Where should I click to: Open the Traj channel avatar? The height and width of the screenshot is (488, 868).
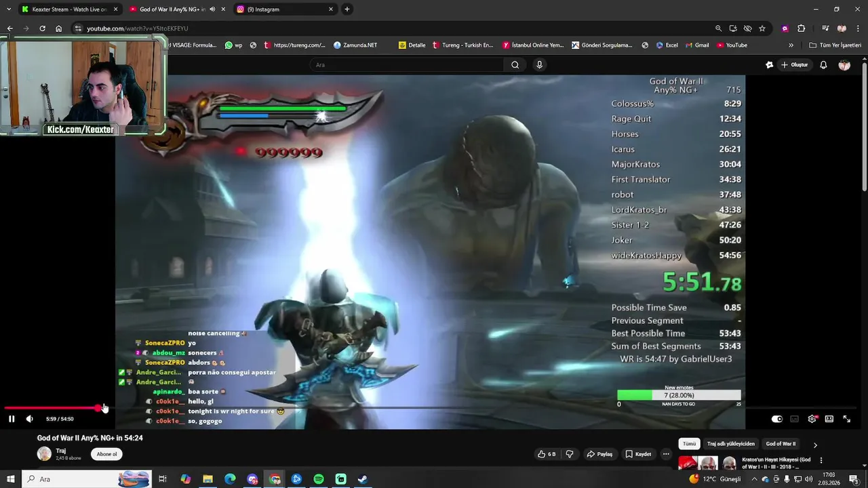point(44,454)
